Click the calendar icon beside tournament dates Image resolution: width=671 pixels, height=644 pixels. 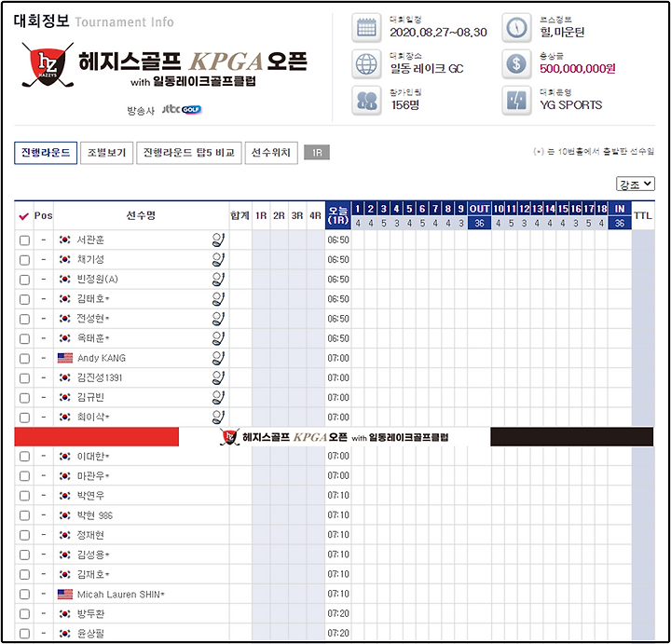pos(366,28)
